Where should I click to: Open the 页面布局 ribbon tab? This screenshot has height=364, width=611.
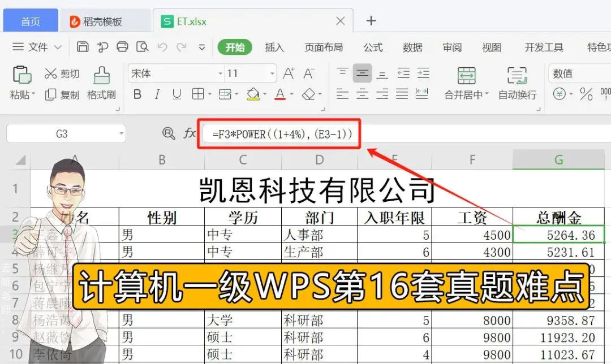pyautogui.click(x=324, y=47)
